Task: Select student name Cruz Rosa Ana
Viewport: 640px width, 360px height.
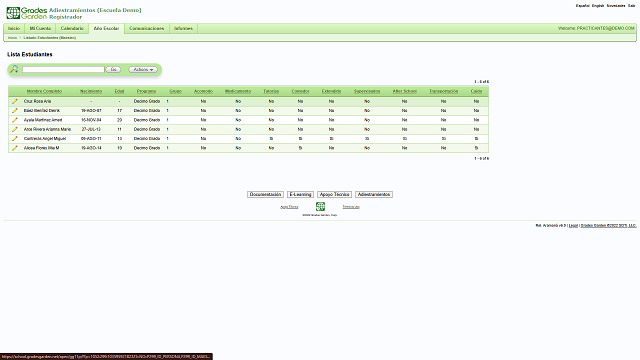Action: pos(37,101)
